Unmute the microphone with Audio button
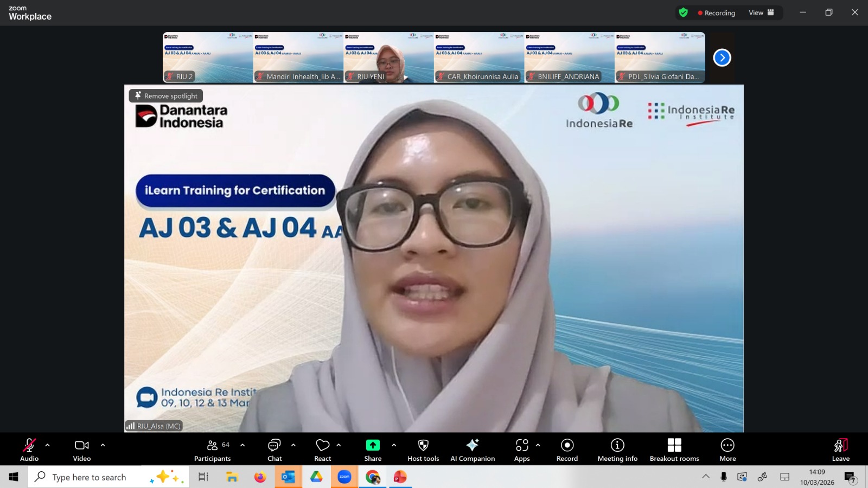 (29, 450)
